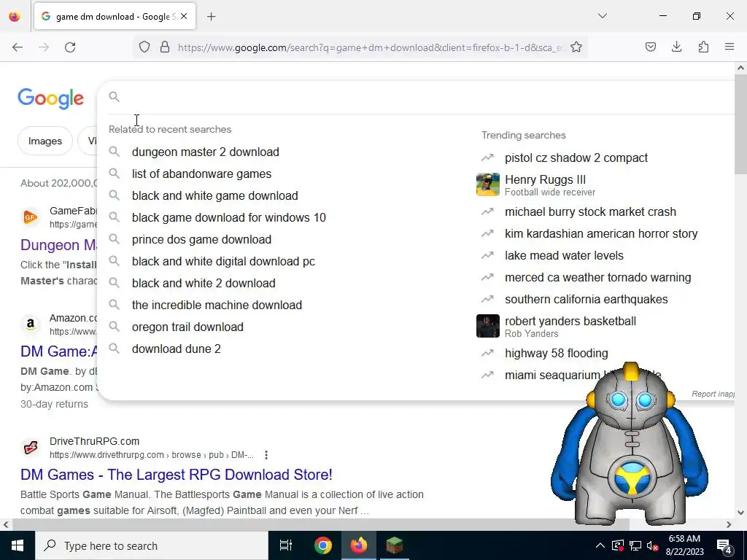The height and width of the screenshot is (560, 747).
Task: Open 'DM Games - The Largest RPG Download Store!'
Action: click(x=177, y=474)
